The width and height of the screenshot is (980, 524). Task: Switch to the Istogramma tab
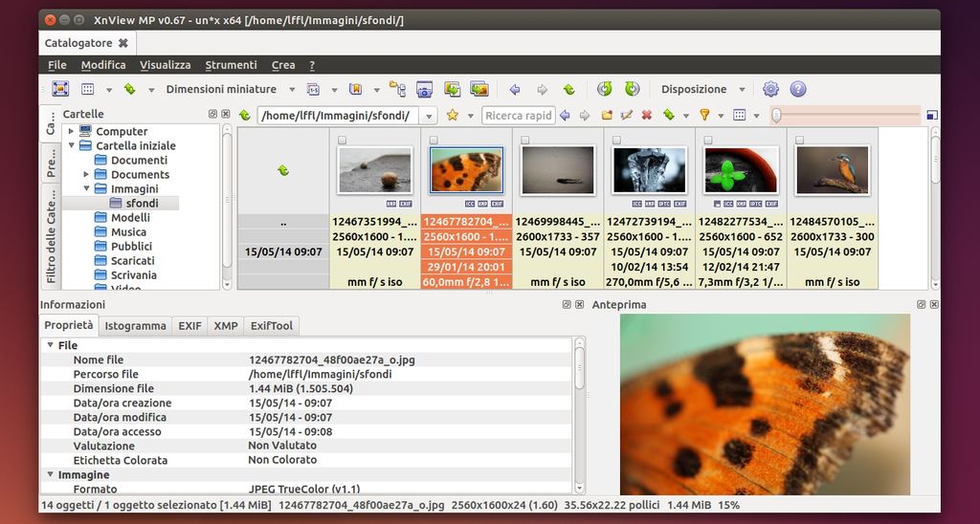pyautogui.click(x=135, y=325)
